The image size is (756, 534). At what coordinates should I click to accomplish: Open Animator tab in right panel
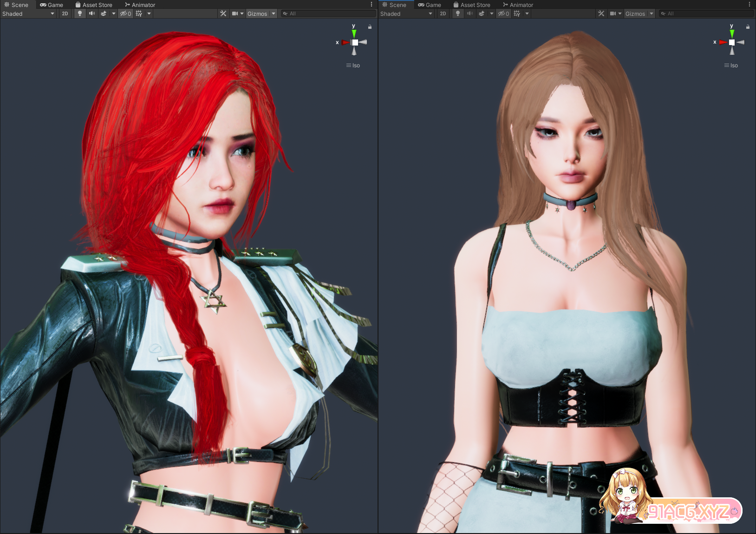[518, 5]
